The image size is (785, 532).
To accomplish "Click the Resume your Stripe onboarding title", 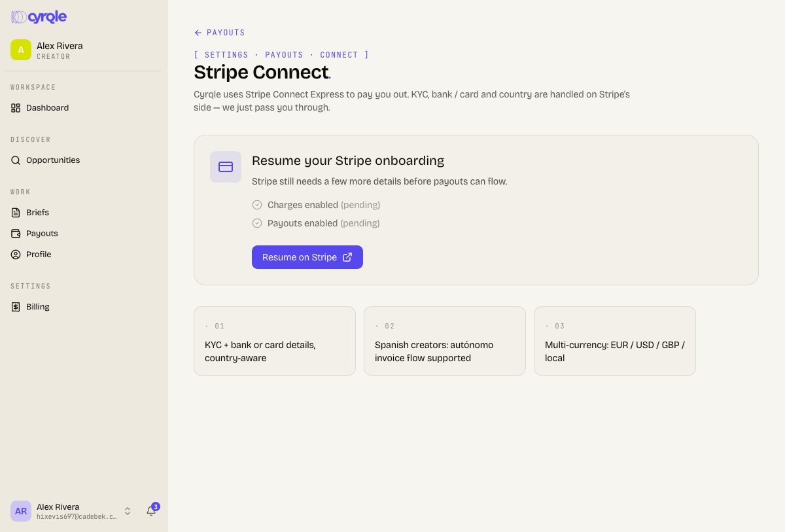I will click(348, 160).
